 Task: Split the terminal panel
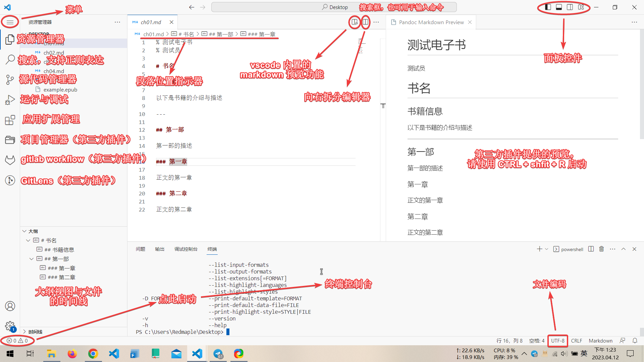591,249
